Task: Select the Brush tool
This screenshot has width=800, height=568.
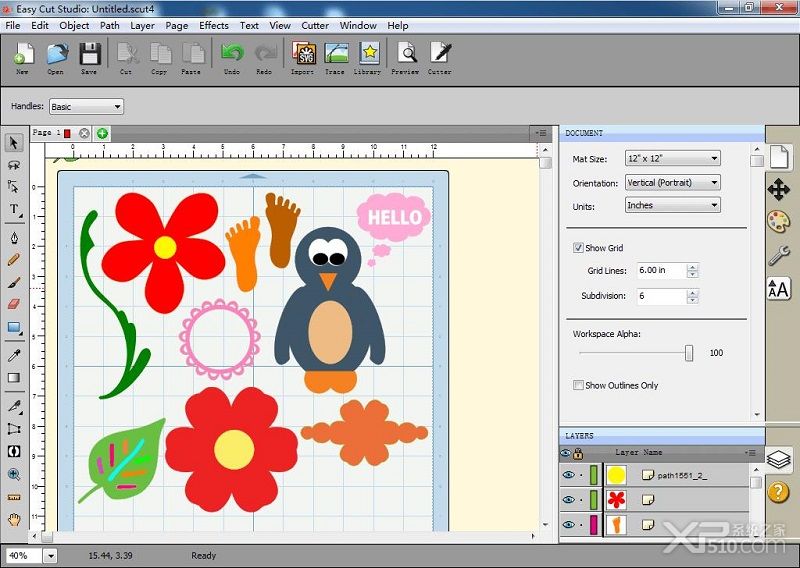Action: pos(14,282)
